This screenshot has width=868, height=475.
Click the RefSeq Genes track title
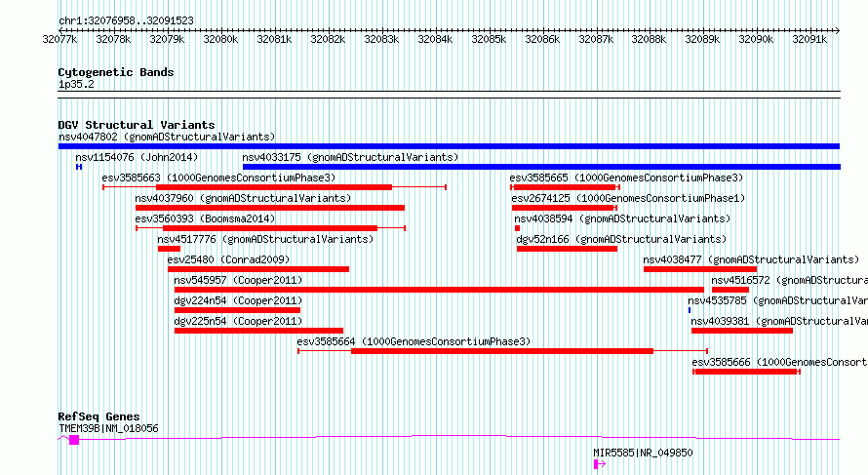(99, 416)
